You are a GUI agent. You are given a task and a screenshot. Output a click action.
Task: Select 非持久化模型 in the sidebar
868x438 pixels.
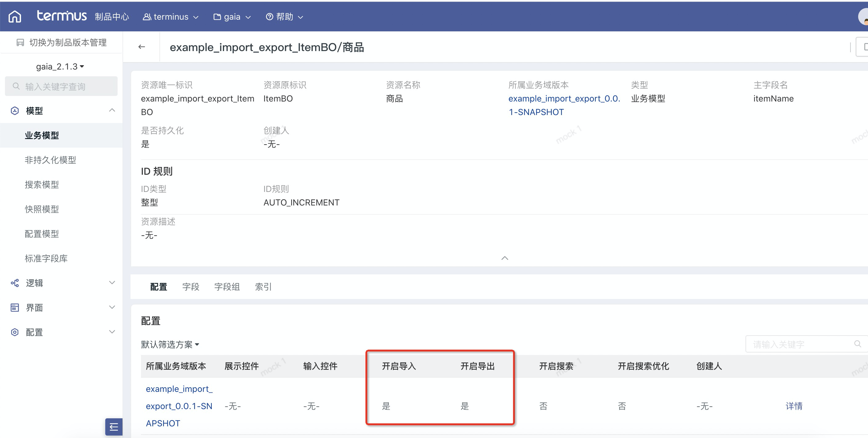(x=50, y=160)
